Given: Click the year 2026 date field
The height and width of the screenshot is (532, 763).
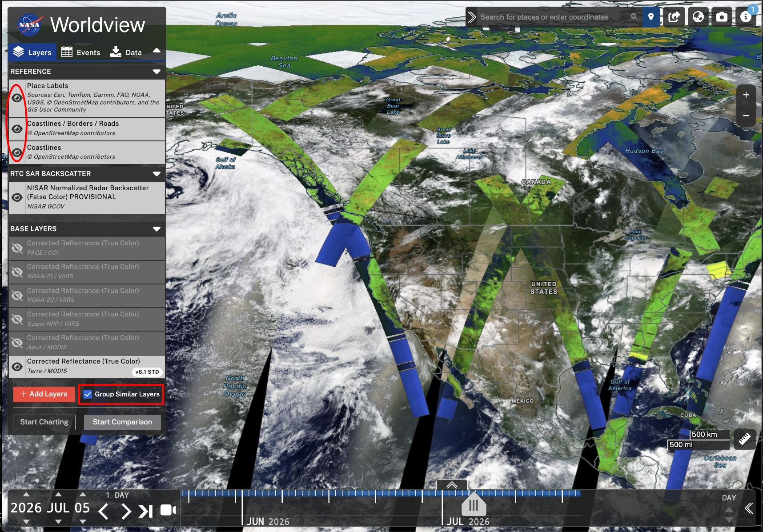Looking at the screenshot, I should [26, 508].
